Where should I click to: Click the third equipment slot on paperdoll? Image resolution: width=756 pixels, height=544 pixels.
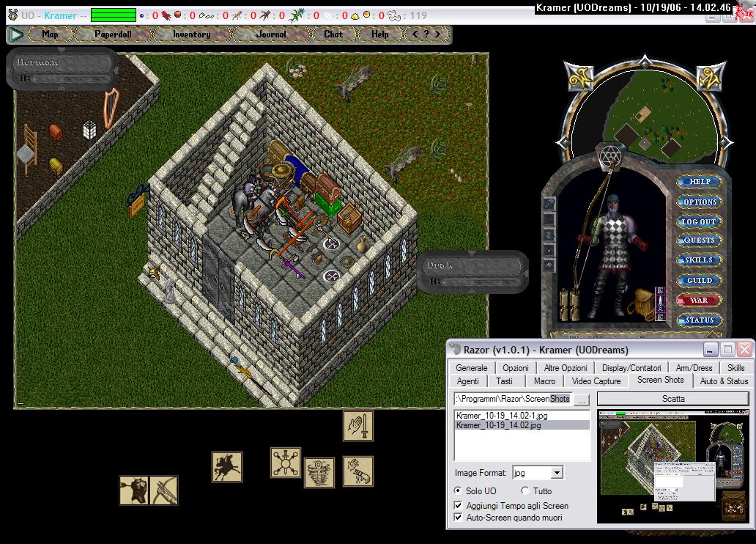click(549, 235)
